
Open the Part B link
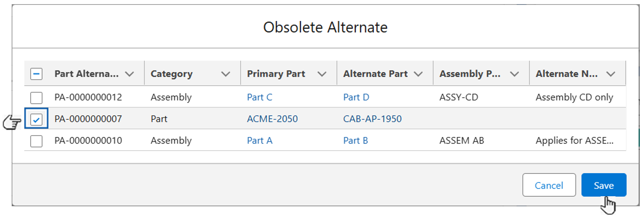[x=355, y=141]
